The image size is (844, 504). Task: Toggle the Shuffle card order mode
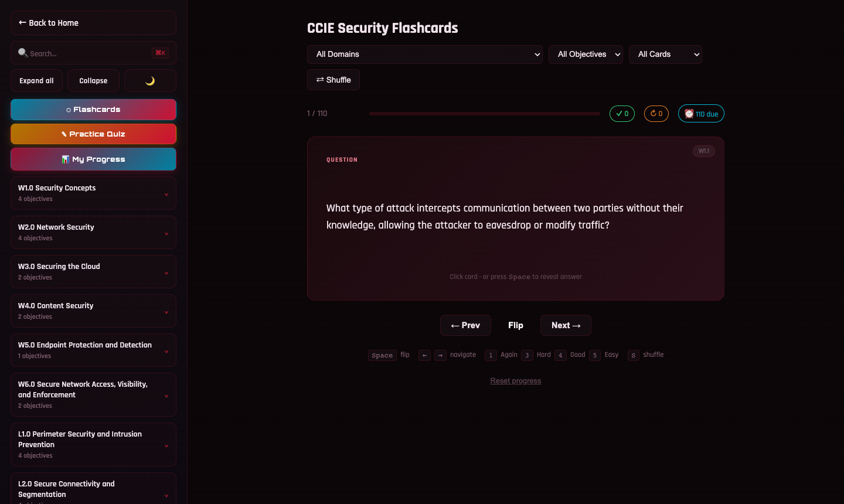(333, 80)
